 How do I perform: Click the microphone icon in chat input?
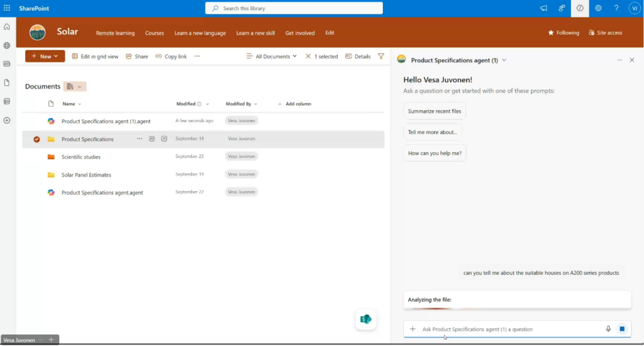coord(608,329)
